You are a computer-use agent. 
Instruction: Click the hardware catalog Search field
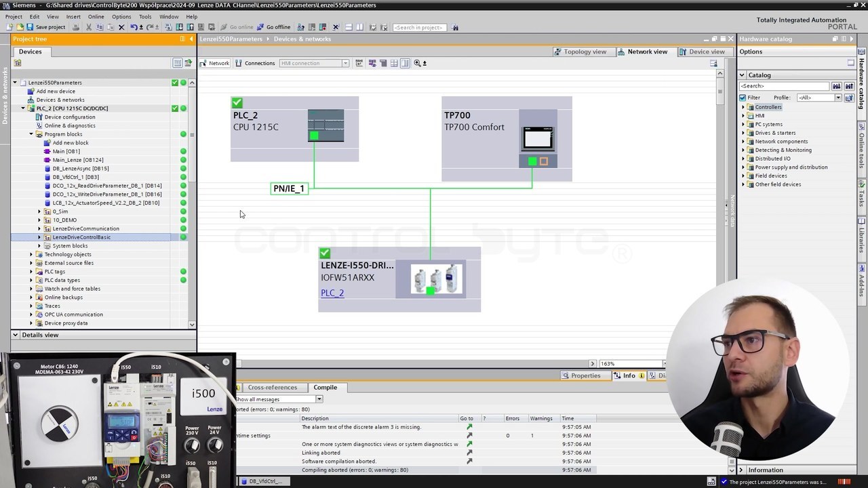(x=784, y=86)
